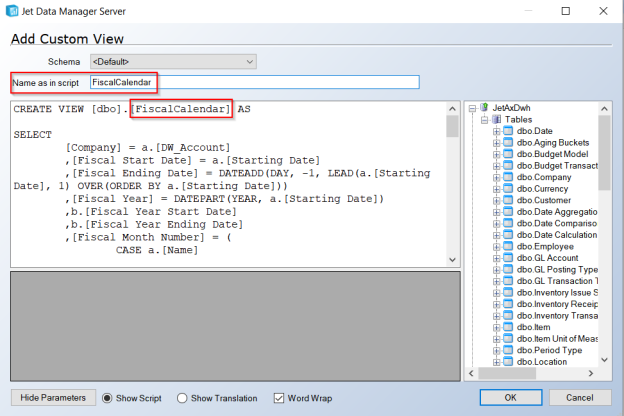This screenshot has width=624, height=416.
Task: Click the dbo.Inventory Transa table icon
Action: pyautogui.click(x=508, y=316)
